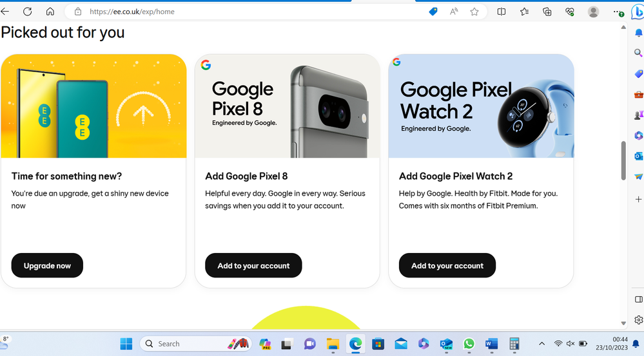Click the taskbar Search box

tap(196, 344)
